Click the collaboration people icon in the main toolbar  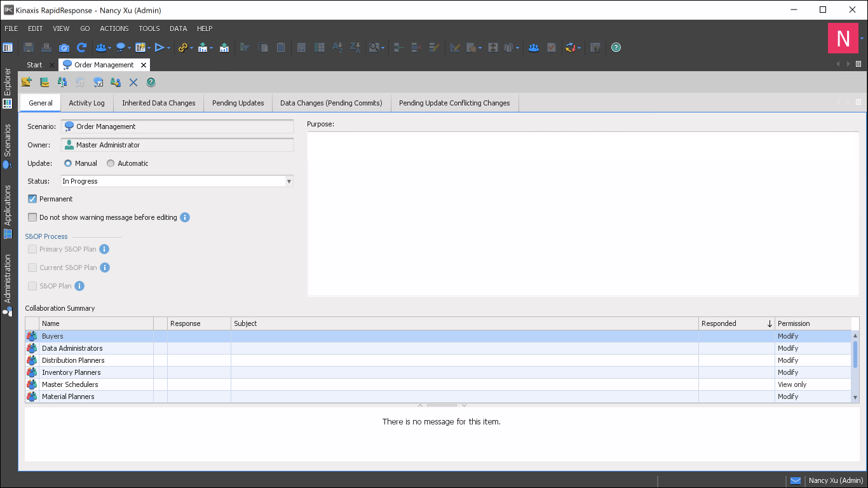pos(534,48)
